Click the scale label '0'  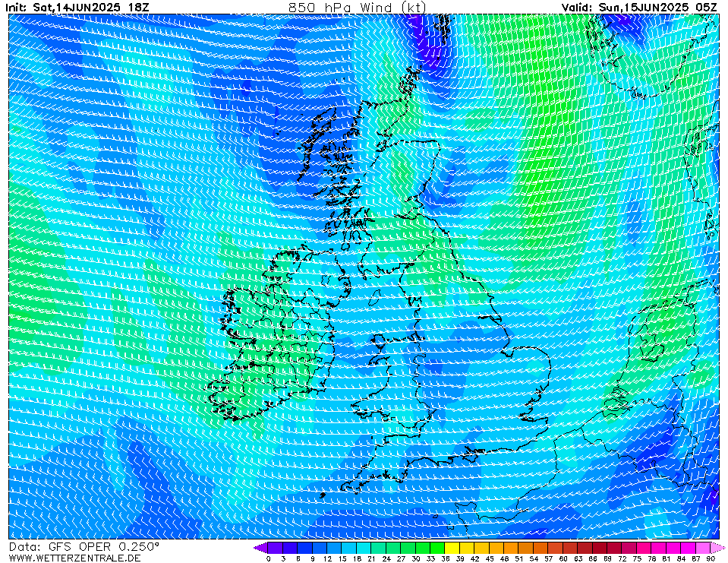[x=269, y=558]
